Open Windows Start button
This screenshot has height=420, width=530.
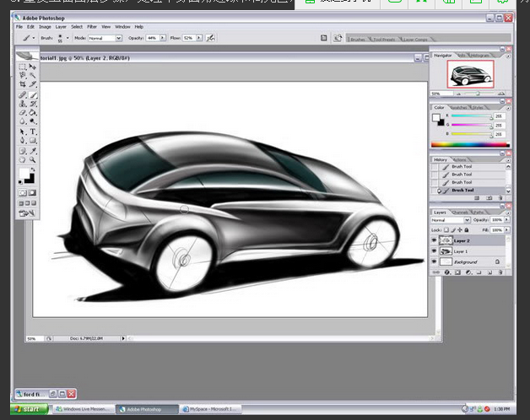30,409
